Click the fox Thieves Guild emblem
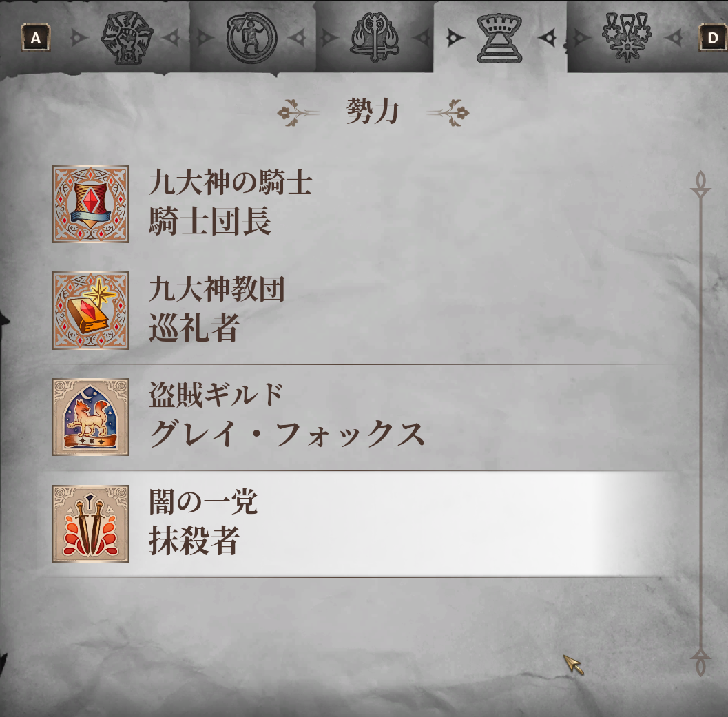 pos(90,417)
